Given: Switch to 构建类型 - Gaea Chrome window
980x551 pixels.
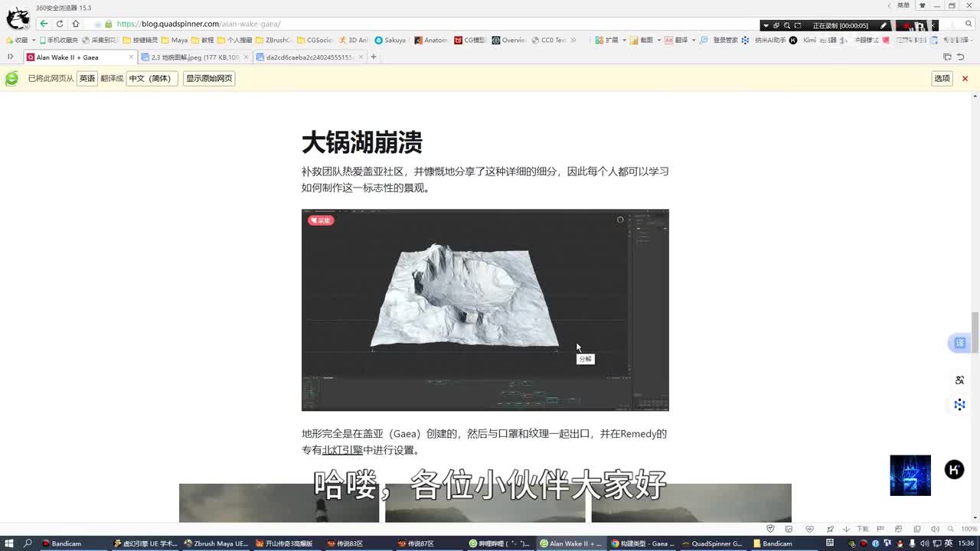Looking at the screenshot, I should 643,543.
